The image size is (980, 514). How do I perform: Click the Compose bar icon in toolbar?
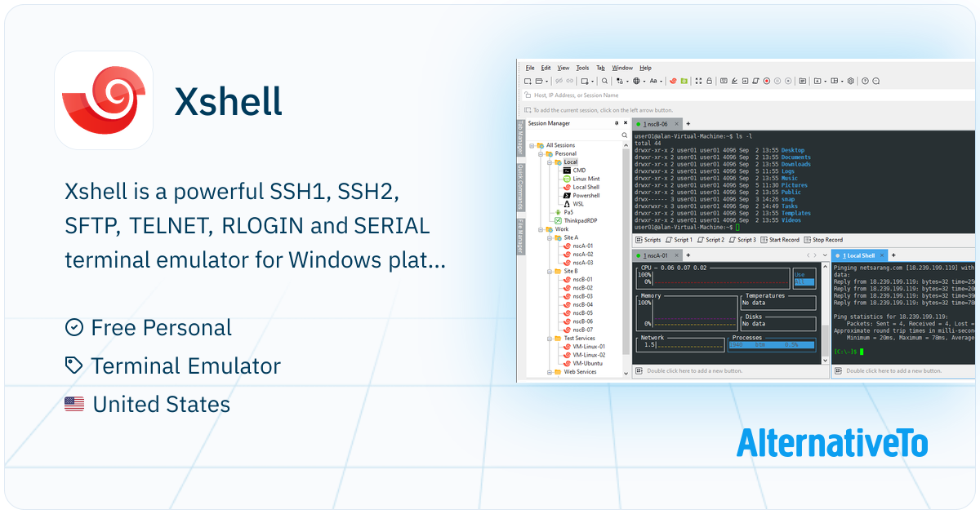(803, 81)
